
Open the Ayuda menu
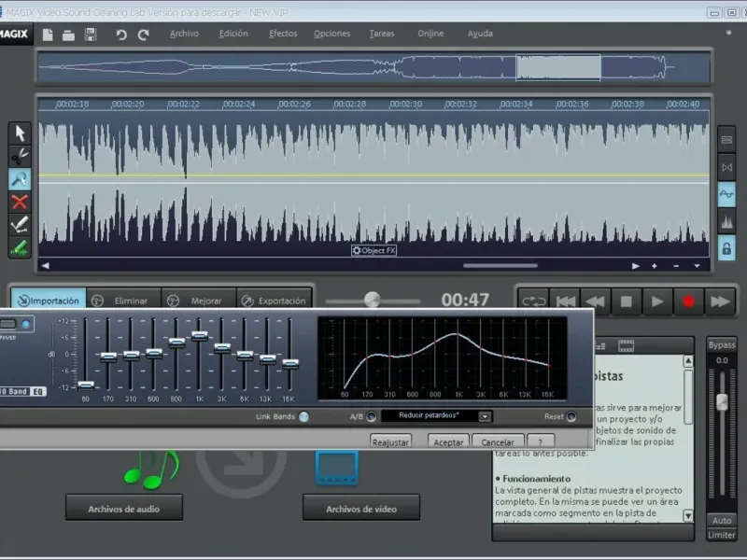point(480,34)
